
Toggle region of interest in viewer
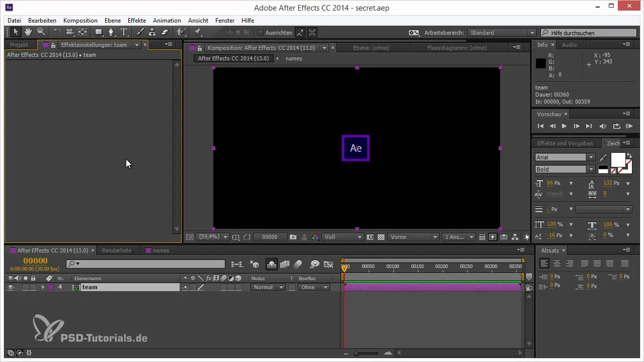370,237
